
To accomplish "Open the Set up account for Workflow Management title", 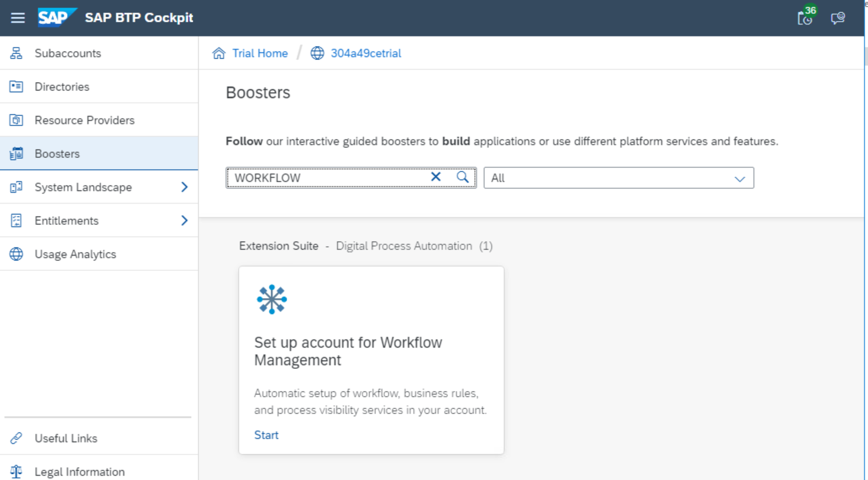I will [x=348, y=351].
